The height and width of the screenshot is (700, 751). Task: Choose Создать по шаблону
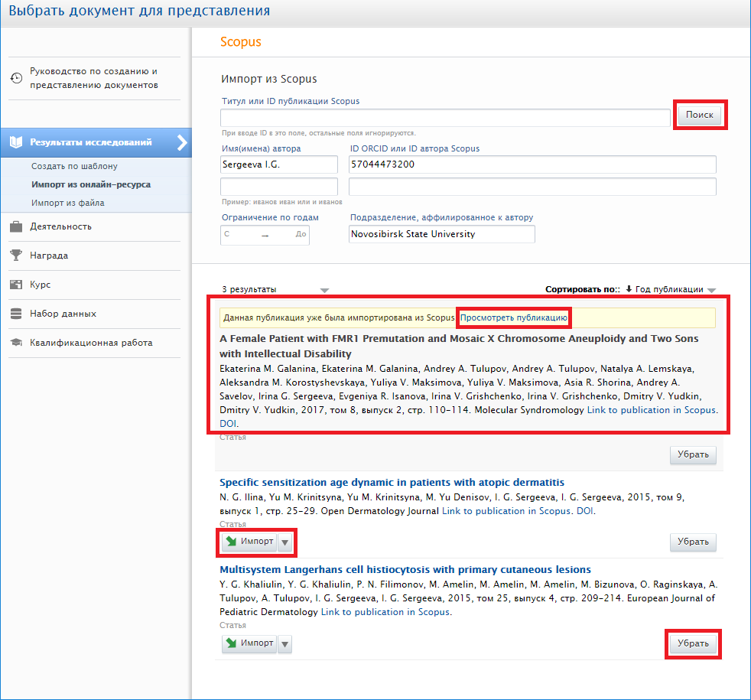[74, 166]
